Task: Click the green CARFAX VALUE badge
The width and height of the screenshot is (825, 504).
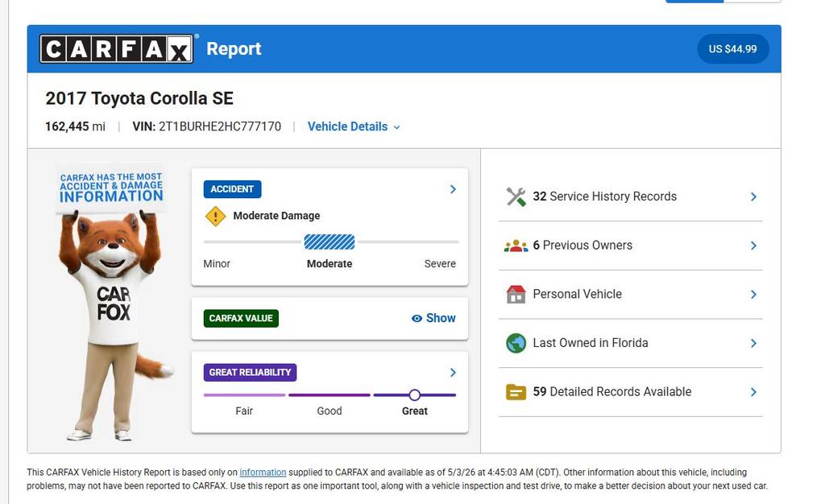Action: pyautogui.click(x=241, y=318)
